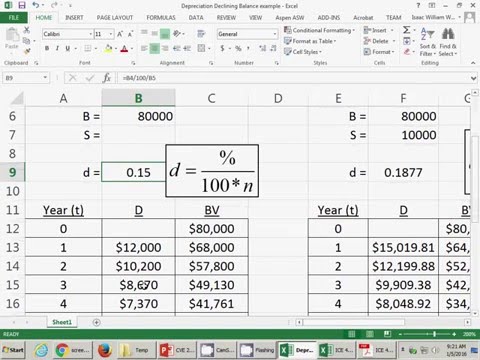This screenshot has width=480, height=360.
Task: Click Increase Font Size icon
Action: [120, 34]
